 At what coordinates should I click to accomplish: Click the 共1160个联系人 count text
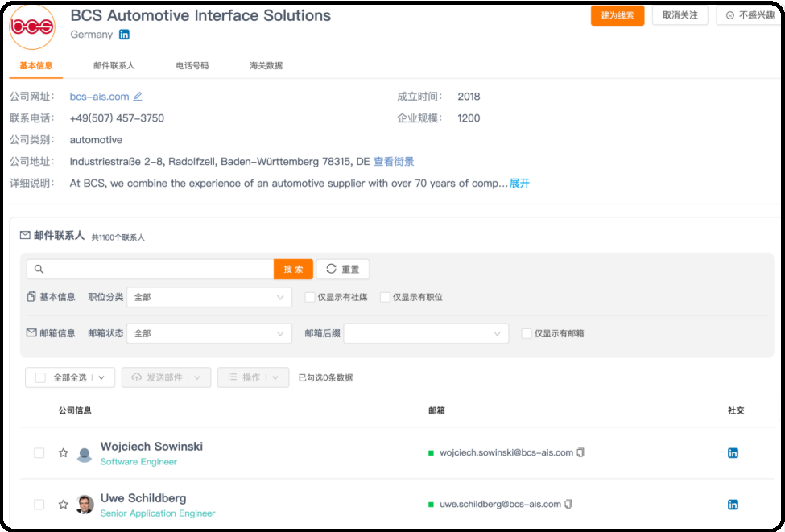[x=118, y=237]
